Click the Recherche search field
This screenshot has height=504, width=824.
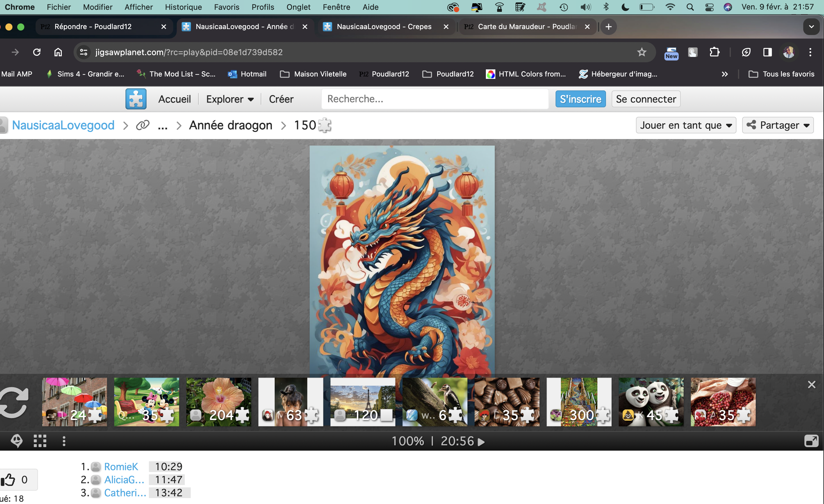click(x=435, y=99)
